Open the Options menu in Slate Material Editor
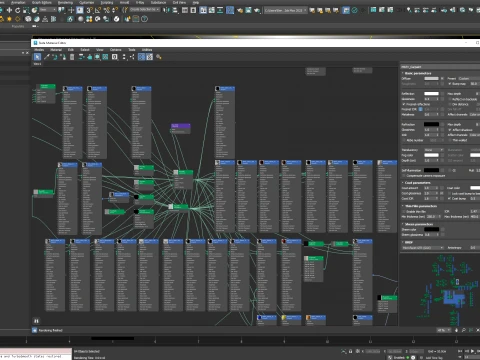This screenshot has height=360, width=480. click(x=116, y=50)
